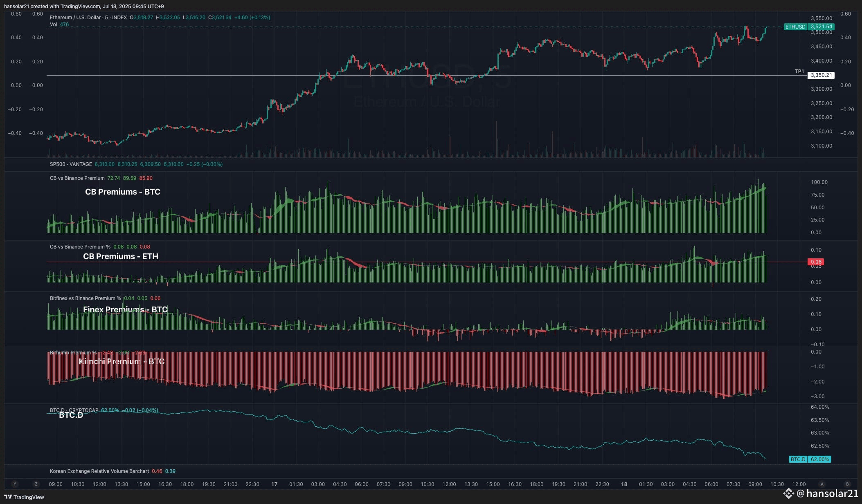
Task: Click the −3.00 label on the Bithumb axis
Action: (818, 396)
